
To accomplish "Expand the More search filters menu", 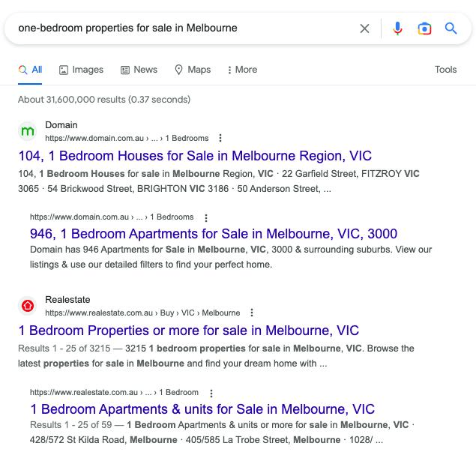I will pyautogui.click(x=241, y=70).
